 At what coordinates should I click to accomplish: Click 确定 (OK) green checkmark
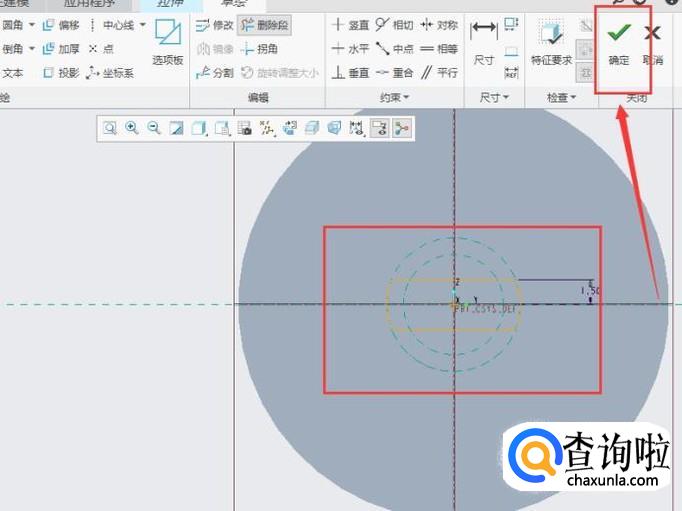(x=618, y=43)
